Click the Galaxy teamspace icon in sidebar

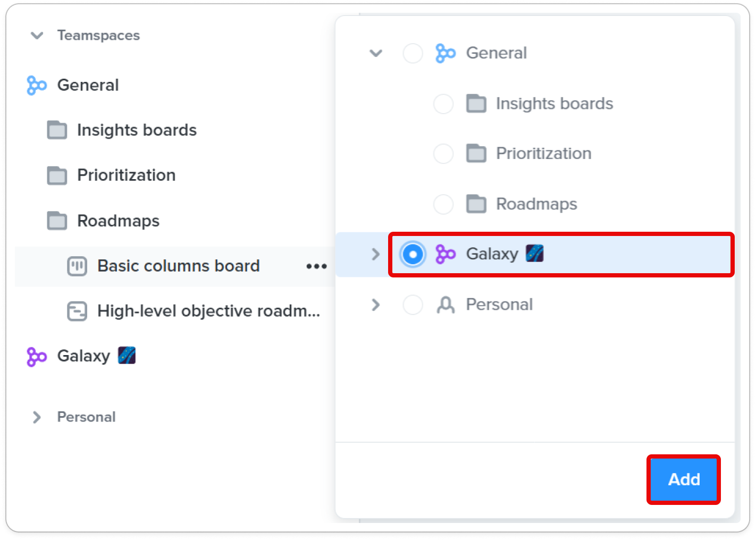37,357
